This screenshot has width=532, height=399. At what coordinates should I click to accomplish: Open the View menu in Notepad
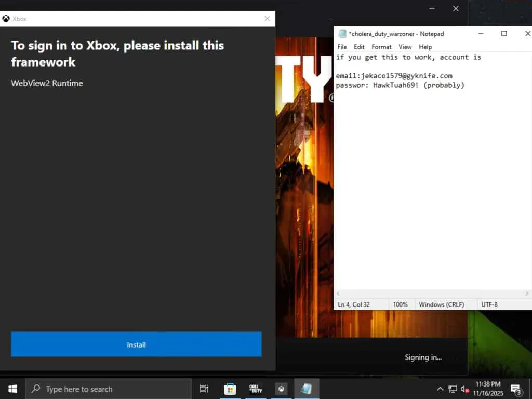tap(405, 47)
